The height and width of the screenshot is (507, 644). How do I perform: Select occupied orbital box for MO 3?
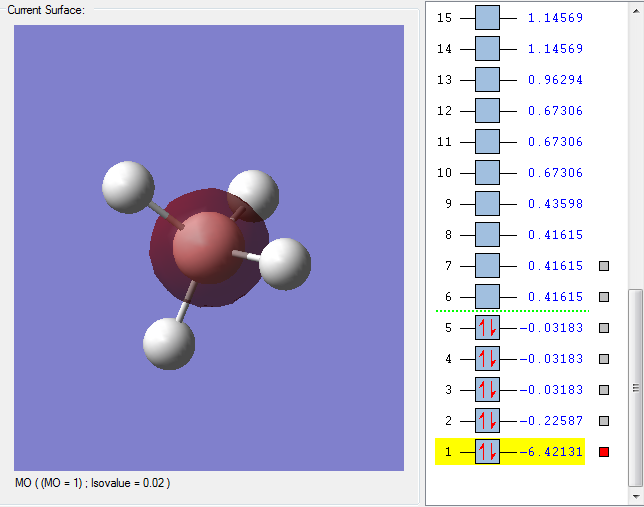pos(488,389)
